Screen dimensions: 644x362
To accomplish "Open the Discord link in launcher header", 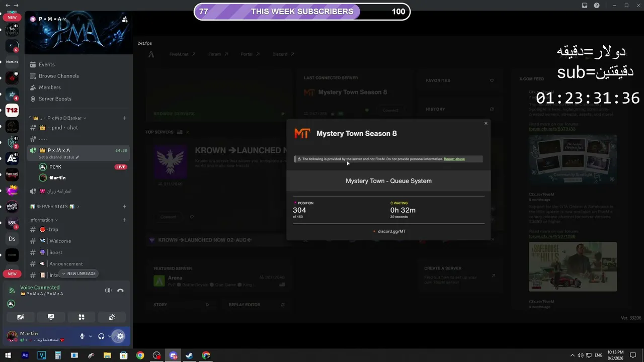I will [x=283, y=54].
